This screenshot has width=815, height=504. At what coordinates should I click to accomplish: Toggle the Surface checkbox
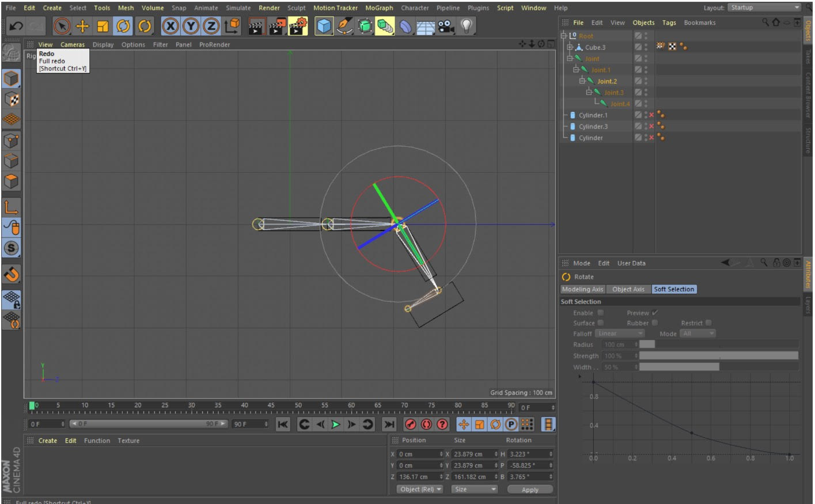pos(600,323)
